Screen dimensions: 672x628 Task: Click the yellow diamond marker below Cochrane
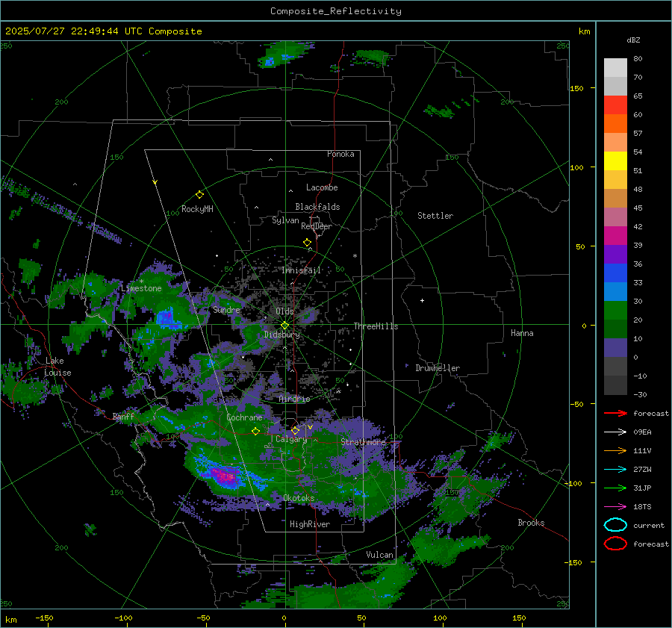pos(255,432)
